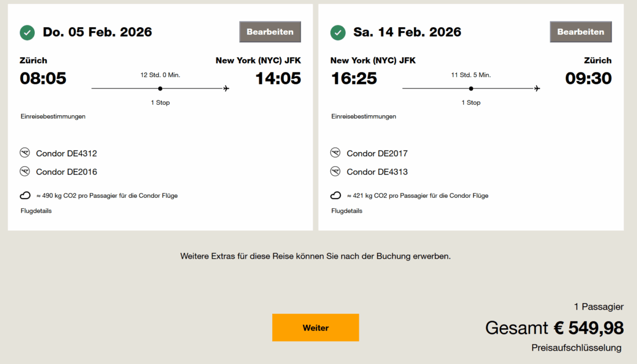637x364 pixels.
Task: Click the green checkmark on the outbound flight card
Action: [27, 32]
